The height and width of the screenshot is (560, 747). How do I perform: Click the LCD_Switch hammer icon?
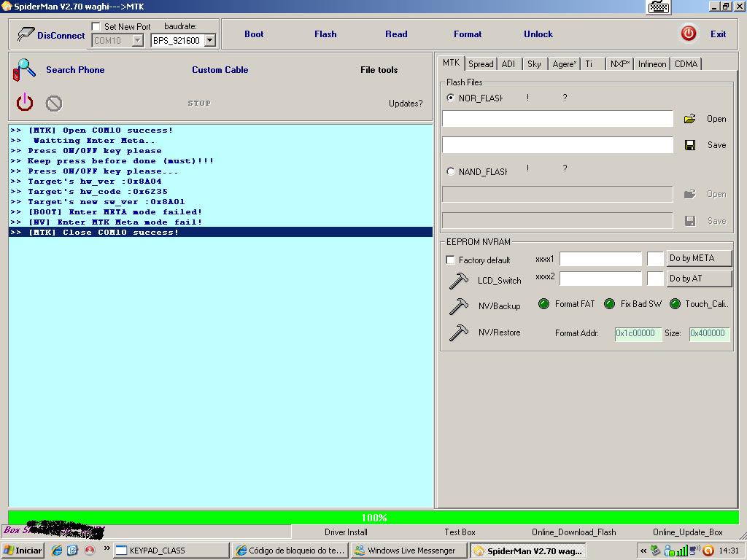[459, 281]
